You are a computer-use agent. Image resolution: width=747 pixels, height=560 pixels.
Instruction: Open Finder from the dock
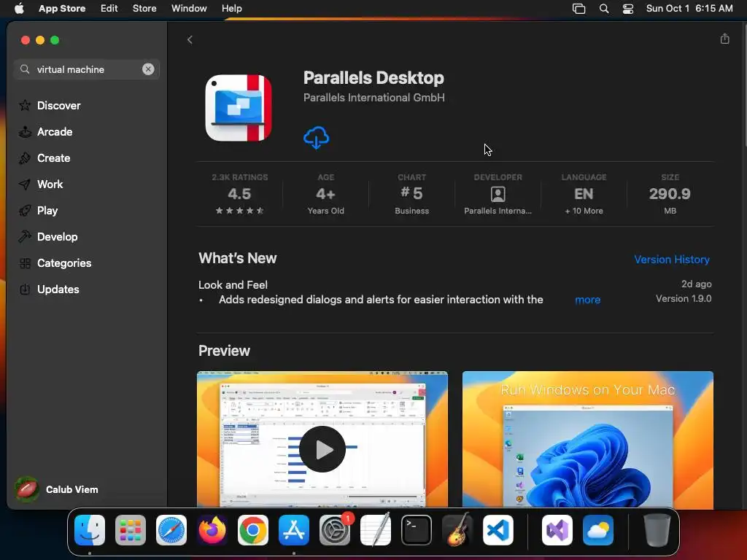(x=90, y=530)
